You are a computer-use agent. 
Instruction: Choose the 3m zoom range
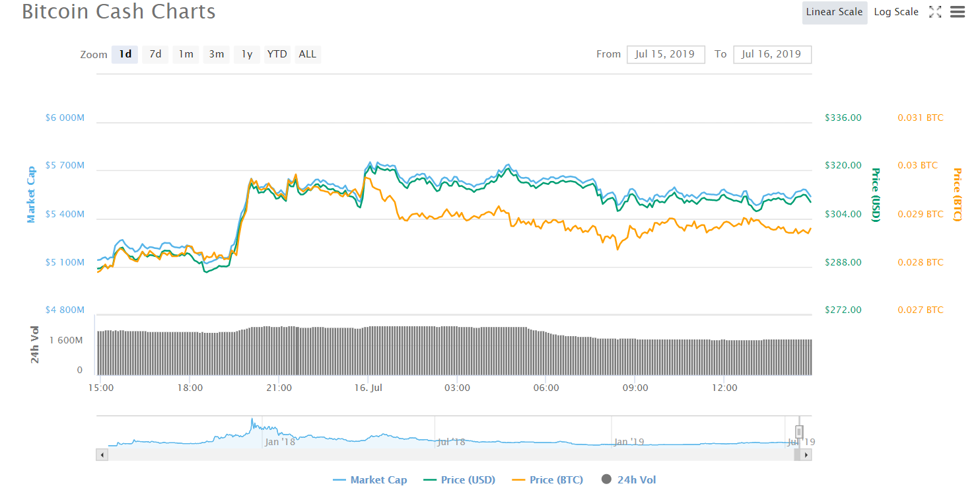pos(217,54)
